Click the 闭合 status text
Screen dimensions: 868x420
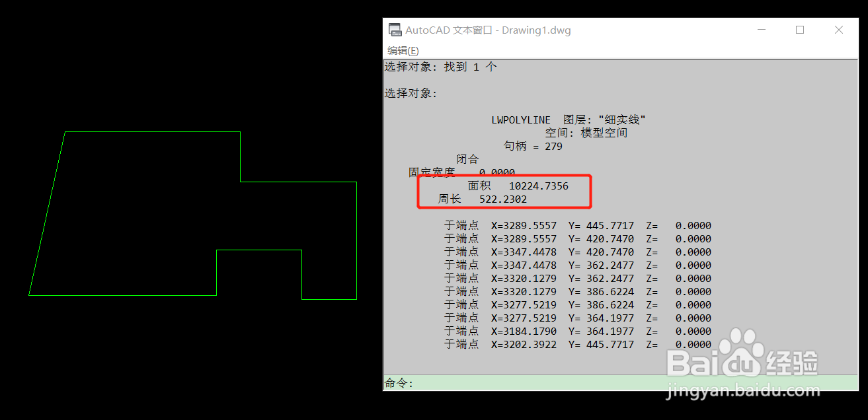(467, 159)
